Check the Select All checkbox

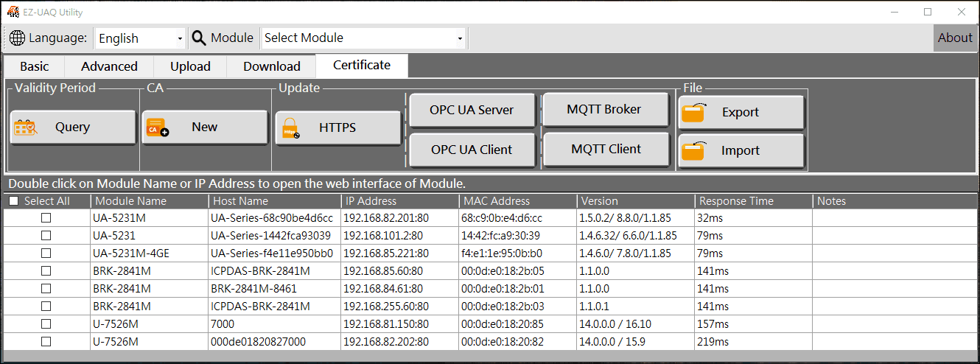[13, 201]
